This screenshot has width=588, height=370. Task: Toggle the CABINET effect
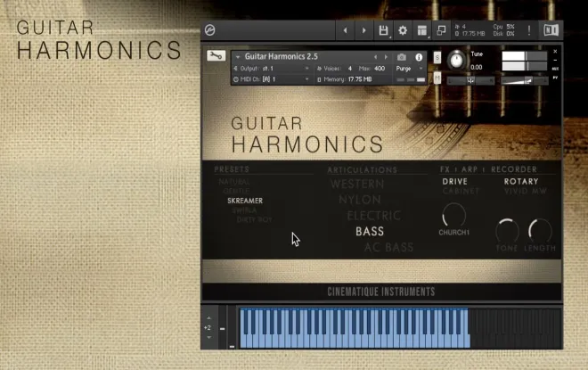[461, 192]
